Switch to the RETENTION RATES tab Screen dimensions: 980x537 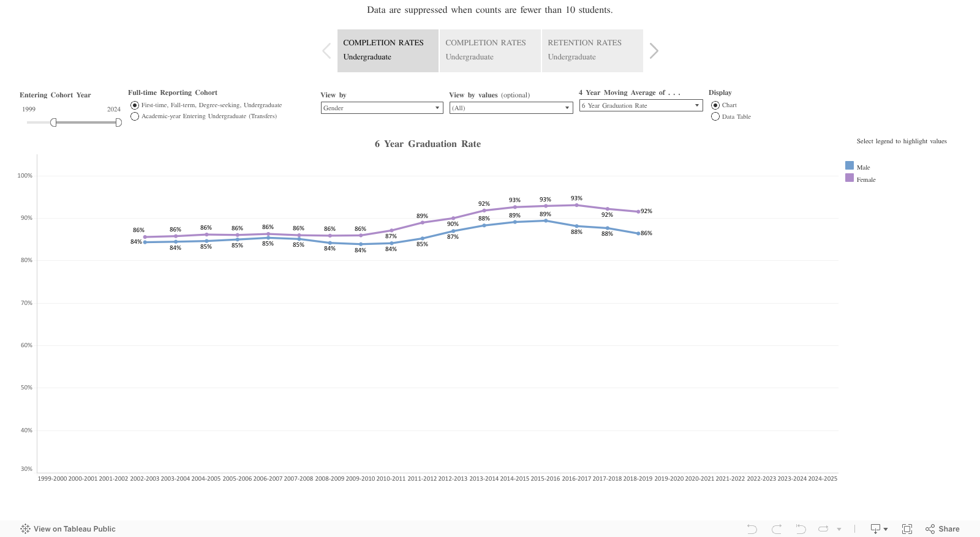coord(592,50)
